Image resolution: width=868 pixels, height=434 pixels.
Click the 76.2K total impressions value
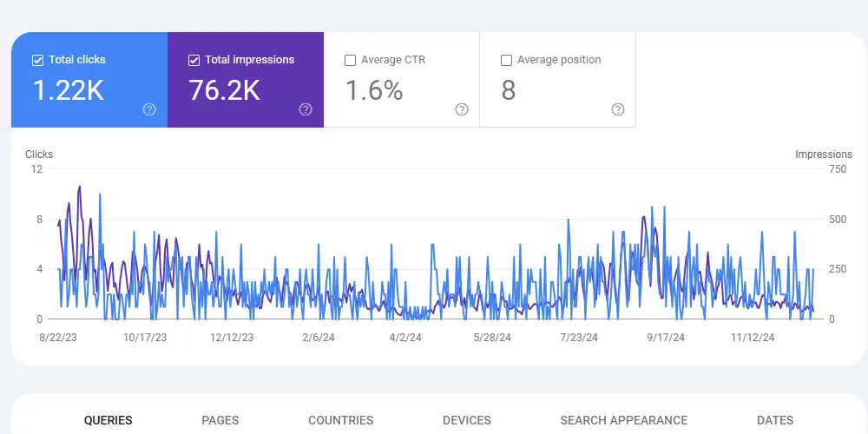tap(225, 90)
